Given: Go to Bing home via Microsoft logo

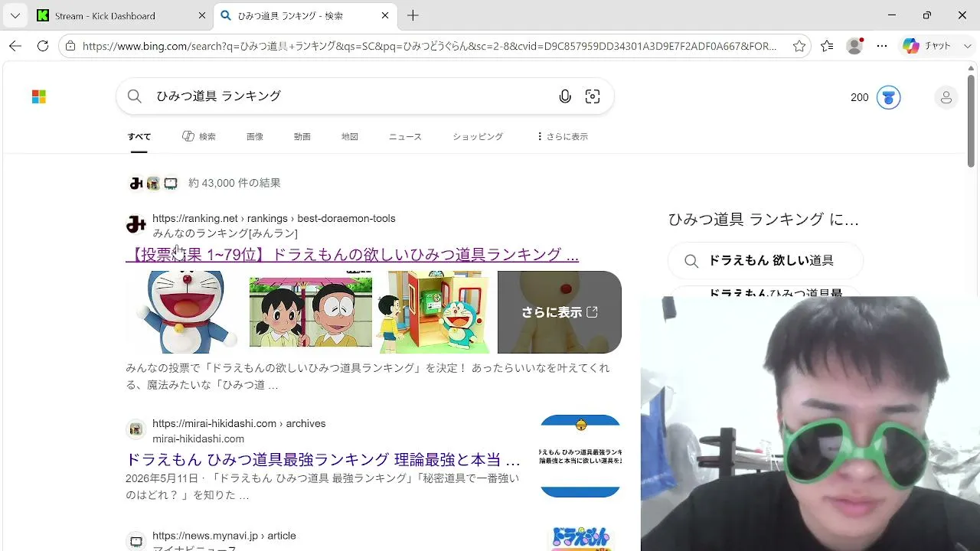Looking at the screenshot, I should (39, 96).
